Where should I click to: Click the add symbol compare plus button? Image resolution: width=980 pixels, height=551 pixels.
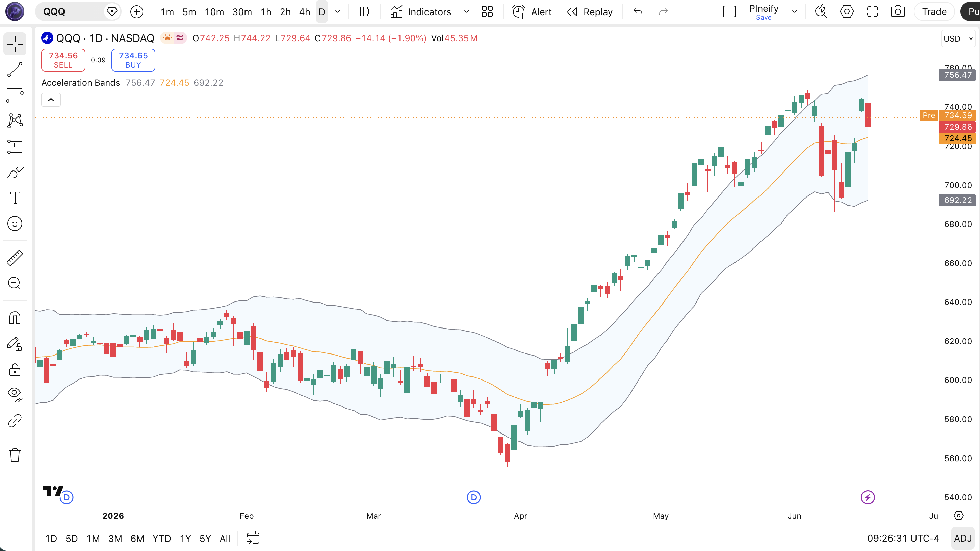coord(136,12)
